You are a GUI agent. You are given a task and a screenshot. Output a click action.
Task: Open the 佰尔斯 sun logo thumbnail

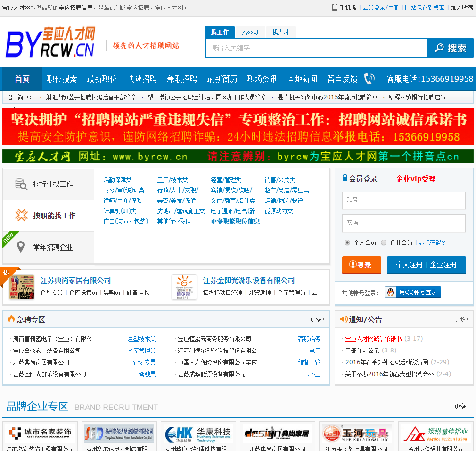click(184, 287)
